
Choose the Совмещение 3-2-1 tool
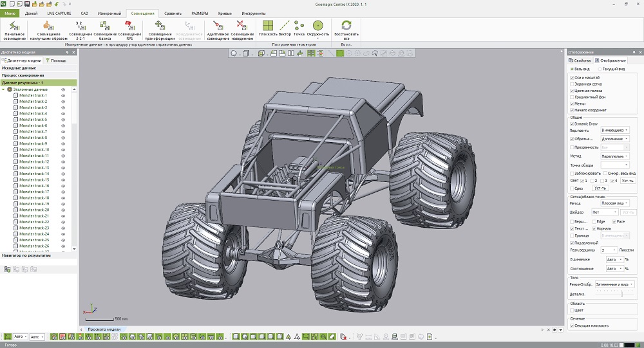pyautogui.click(x=80, y=29)
